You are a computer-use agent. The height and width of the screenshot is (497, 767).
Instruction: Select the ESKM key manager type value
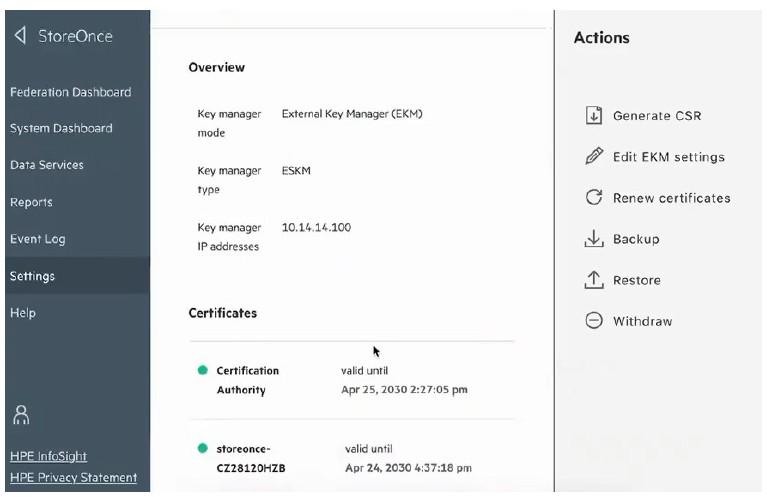coord(296,171)
